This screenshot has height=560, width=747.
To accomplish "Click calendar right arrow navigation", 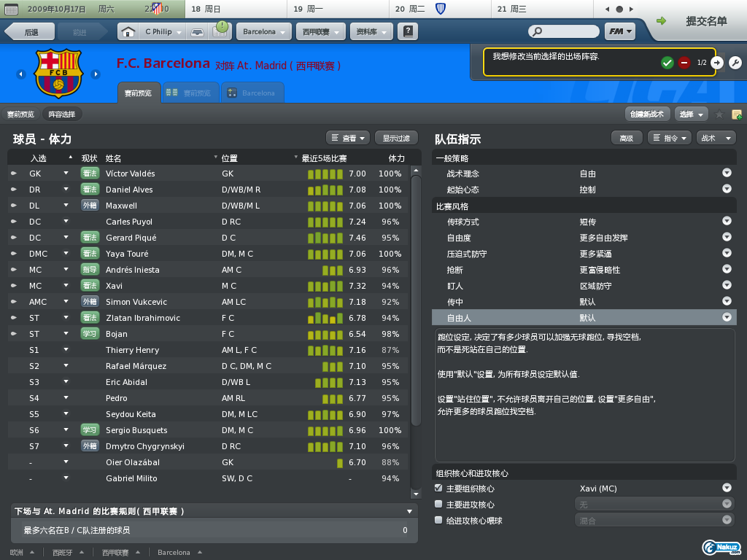I will (x=631, y=9).
